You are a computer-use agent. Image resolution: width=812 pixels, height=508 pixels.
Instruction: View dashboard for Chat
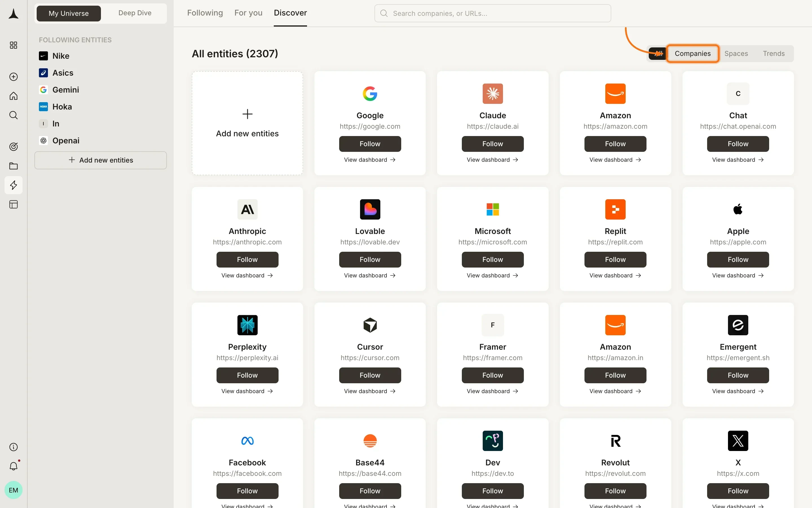click(x=738, y=160)
